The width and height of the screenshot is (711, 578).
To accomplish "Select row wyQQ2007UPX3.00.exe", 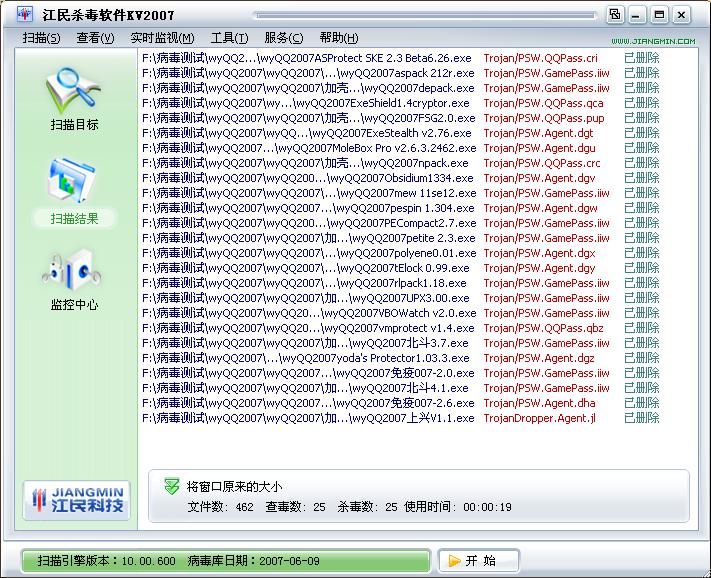I will (401, 298).
